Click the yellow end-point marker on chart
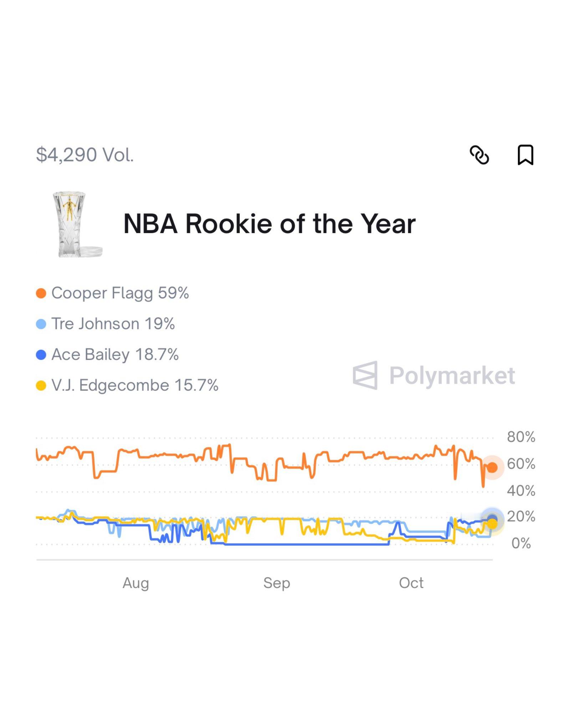The width and height of the screenshot is (582, 728). 492,524
